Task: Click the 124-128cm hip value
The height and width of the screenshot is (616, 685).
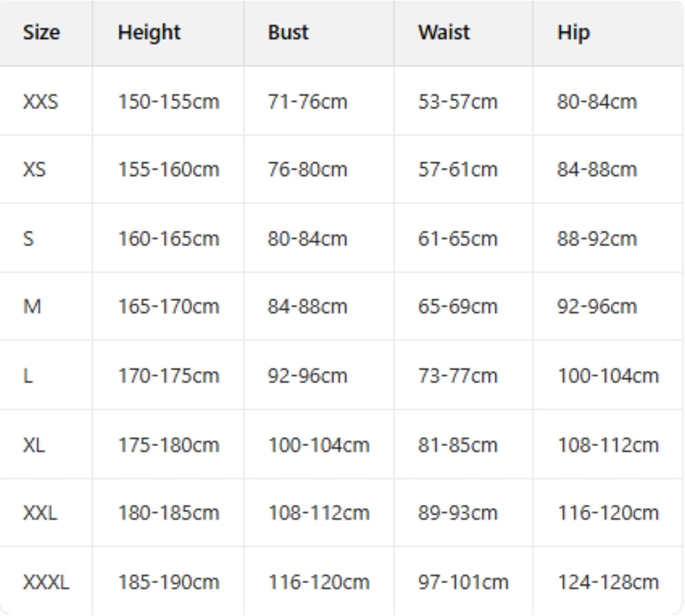Action: (608, 582)
